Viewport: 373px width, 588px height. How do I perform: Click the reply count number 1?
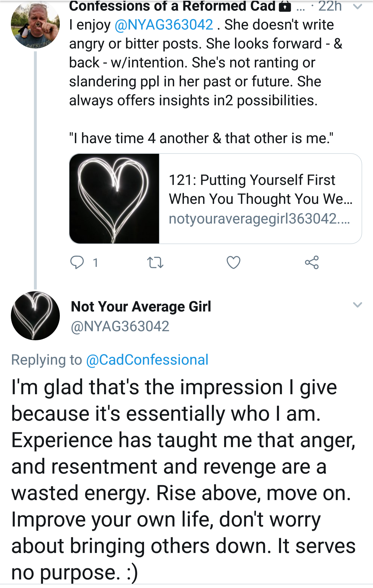(x=96, y=263)
